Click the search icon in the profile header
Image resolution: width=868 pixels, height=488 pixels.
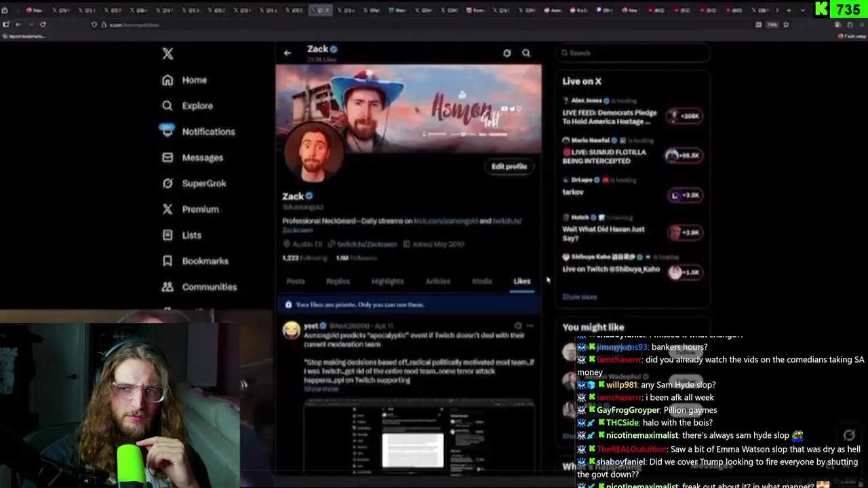tap(526, 53)
